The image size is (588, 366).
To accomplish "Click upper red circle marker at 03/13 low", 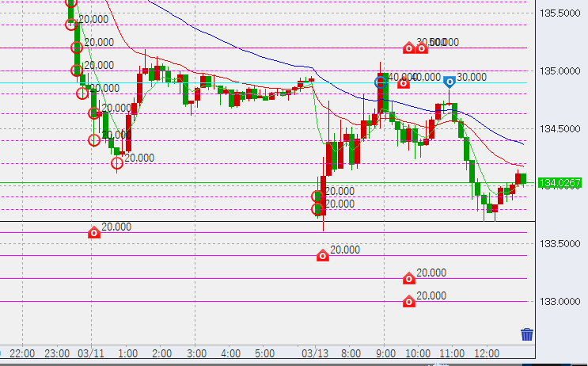I will coord(317,196).
